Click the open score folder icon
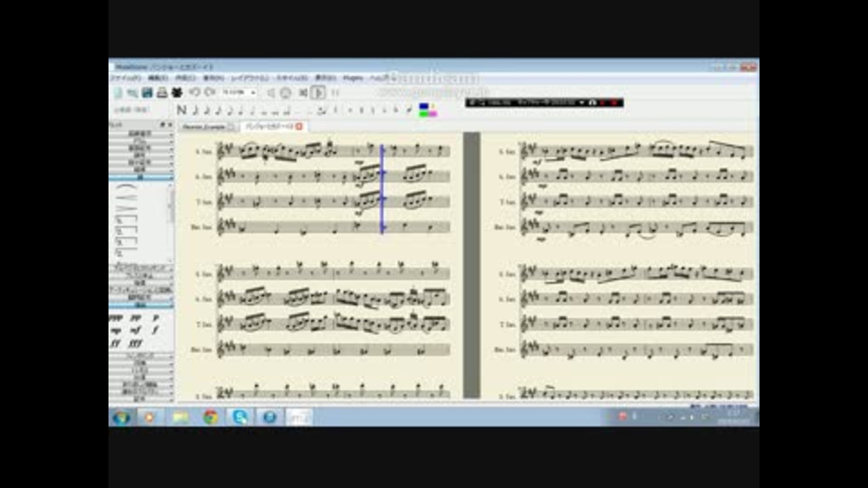868x488 pixels. [x=132, y=93]
